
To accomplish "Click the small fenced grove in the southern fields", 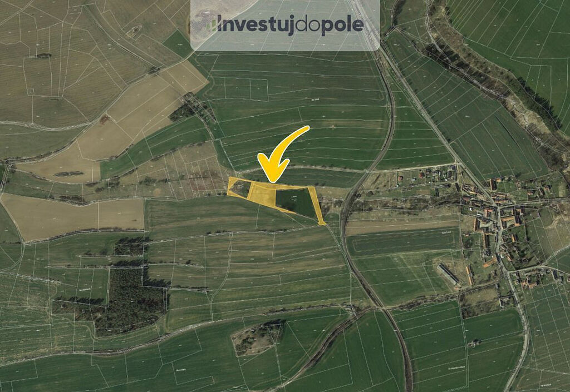I will pyautogui.click(x=258, y=338).
